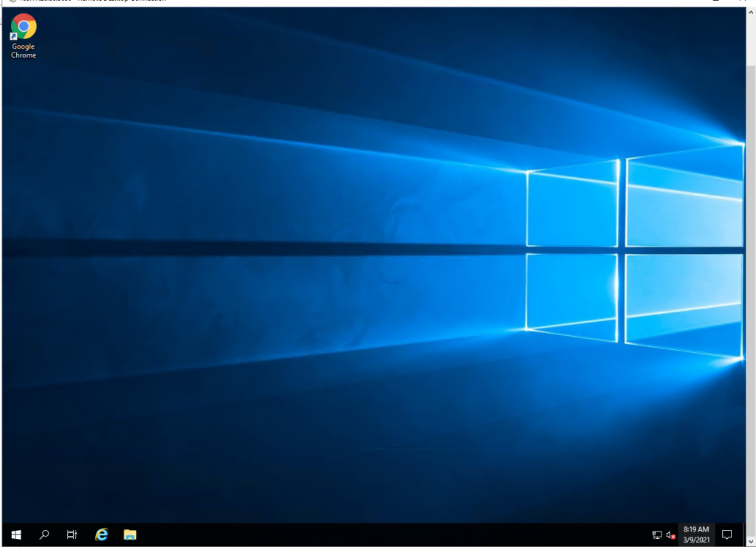Click the muted volume tray icon

(670, 534)
